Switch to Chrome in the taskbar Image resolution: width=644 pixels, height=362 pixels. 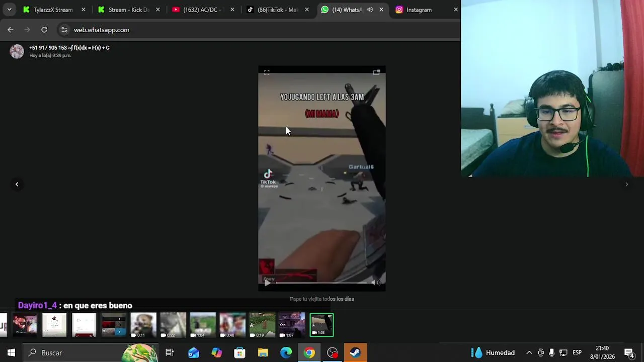(309, 353)
